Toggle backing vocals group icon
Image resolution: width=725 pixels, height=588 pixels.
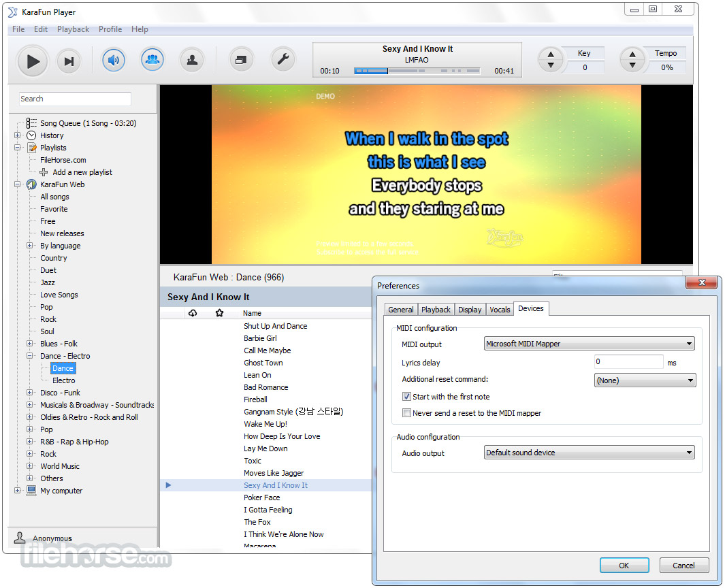coord(152,60)
